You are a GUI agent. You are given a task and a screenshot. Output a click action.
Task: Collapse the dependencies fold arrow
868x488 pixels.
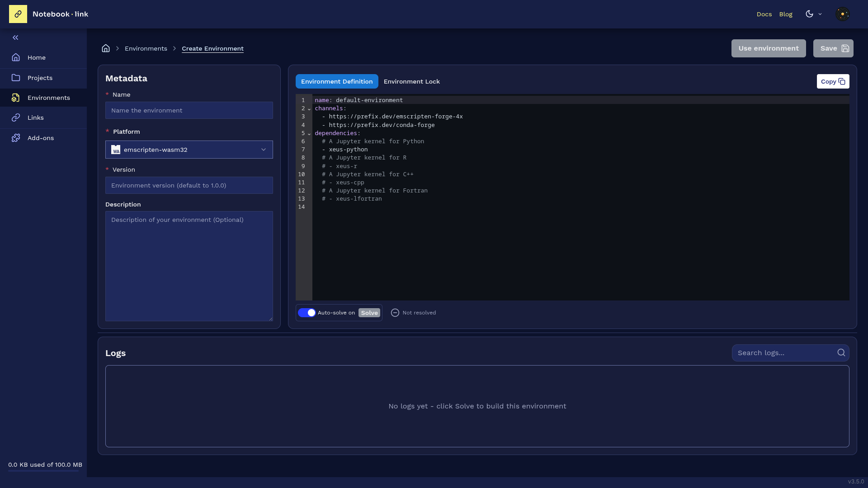tap(309, 134)
